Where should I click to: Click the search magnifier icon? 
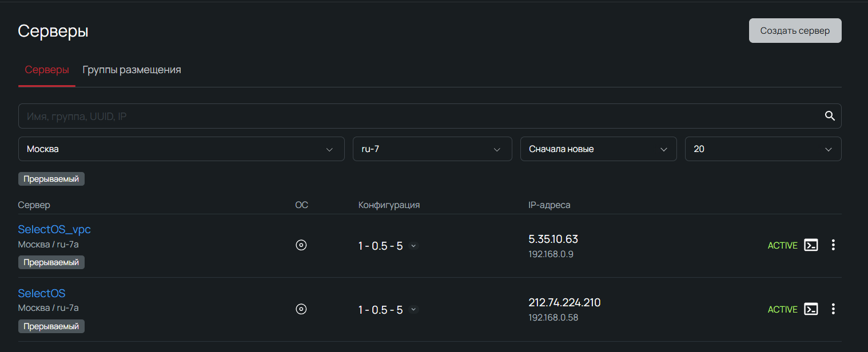coord(830,116)
